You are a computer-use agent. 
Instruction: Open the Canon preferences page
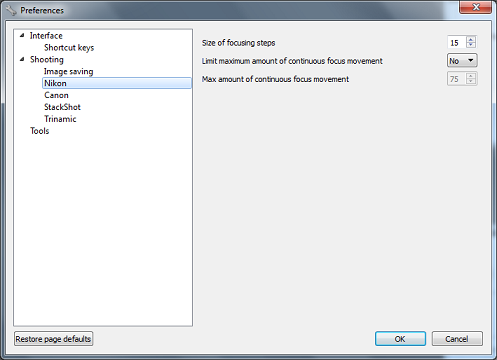[x=56, y=95]
